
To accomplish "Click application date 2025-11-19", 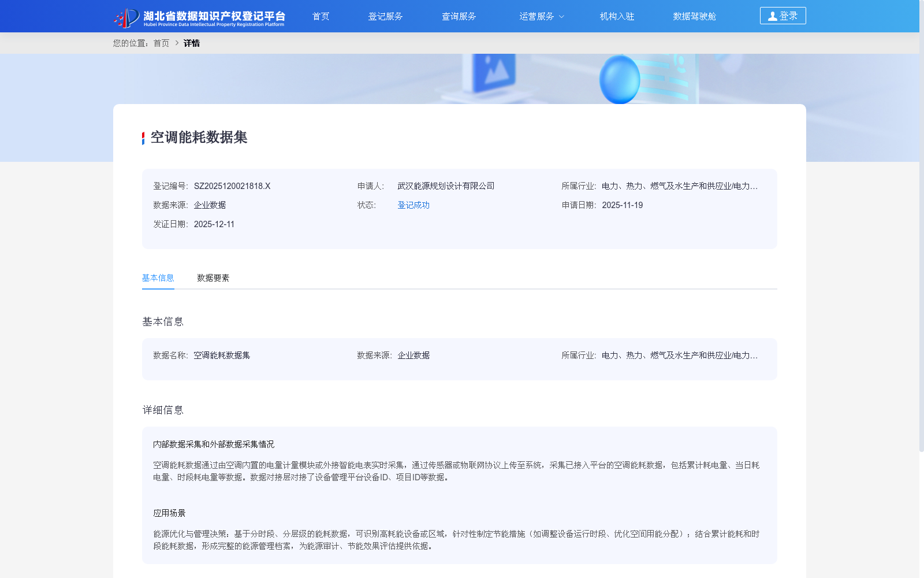I will (x=623, y=205).
